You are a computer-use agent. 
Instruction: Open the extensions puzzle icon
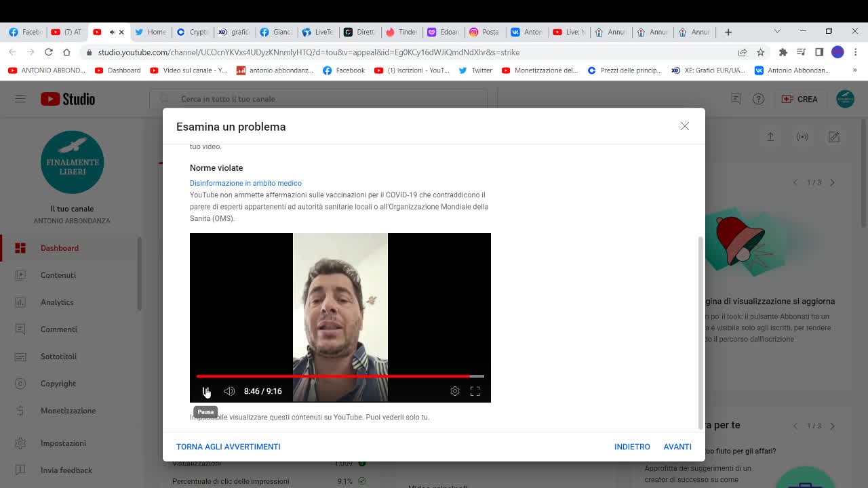[x=783, y=52]
